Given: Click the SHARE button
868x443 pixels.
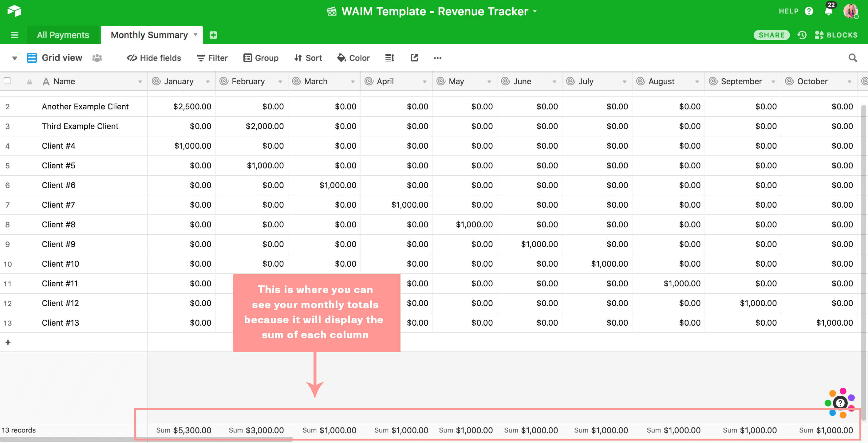Looking at the screenshot, I should click(771, 35).
